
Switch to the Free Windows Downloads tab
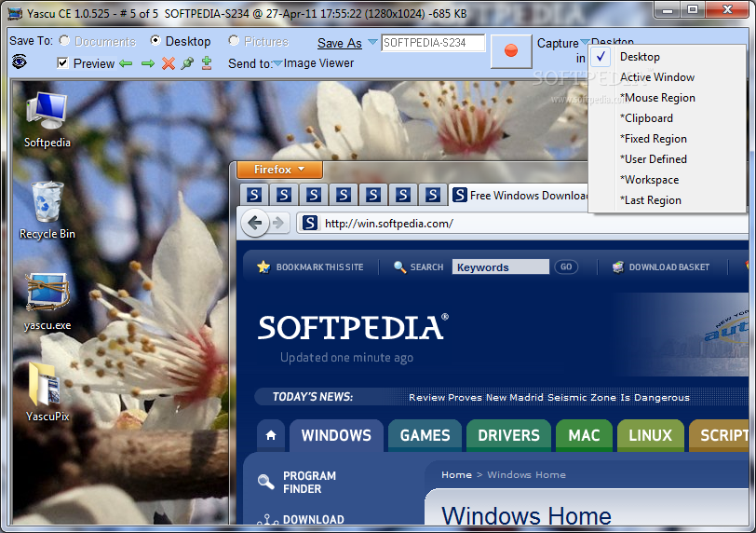click(520, 196)
